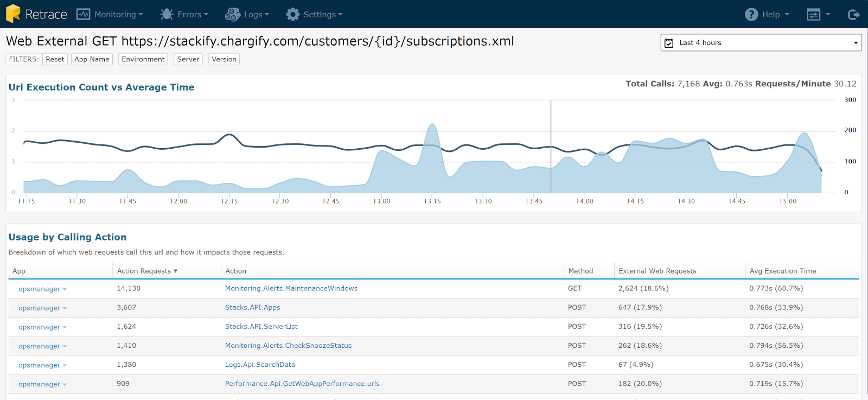The height and width of the screenshot is (400, 868).
Task: Open the Monitoring menu
Action: tap(110, 15)
